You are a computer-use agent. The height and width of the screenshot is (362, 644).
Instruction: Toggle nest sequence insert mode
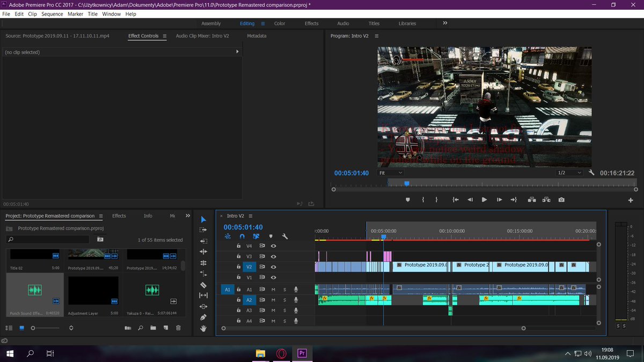tap(228, 236)
